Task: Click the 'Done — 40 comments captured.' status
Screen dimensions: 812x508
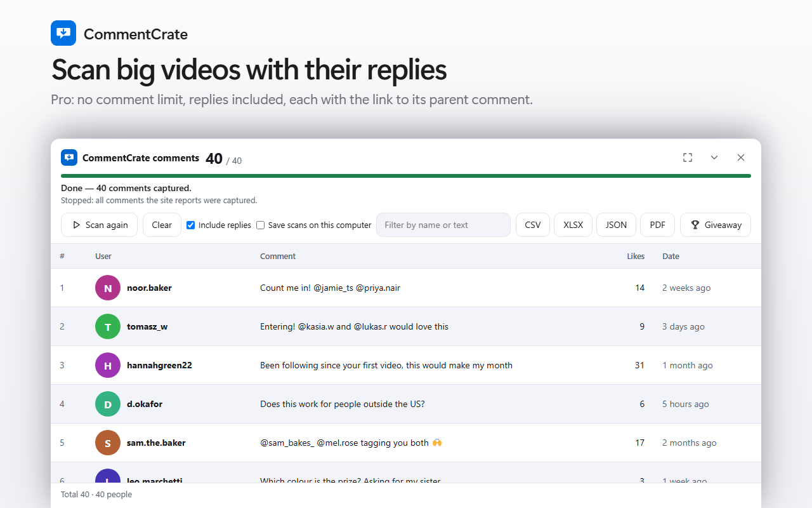Action: point(126,188)
